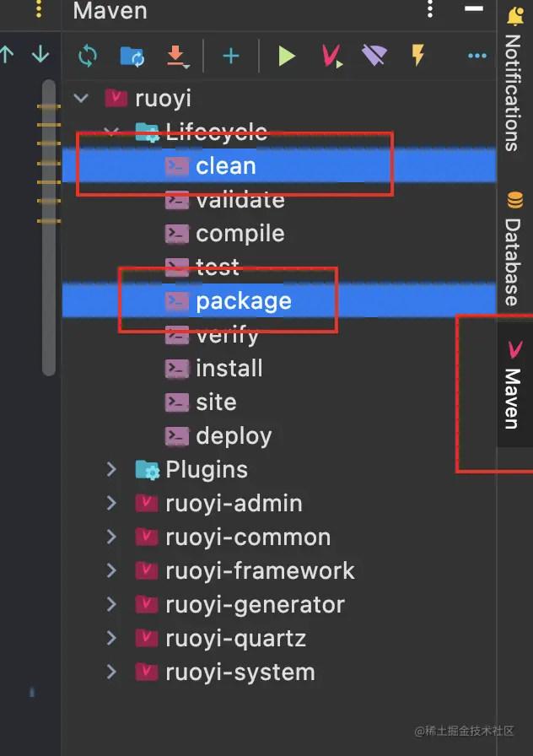Click the editor vertical scrollbar thumb
This screenshot has height=756, width=533.
pyautogui.click(x=49, y=228)
